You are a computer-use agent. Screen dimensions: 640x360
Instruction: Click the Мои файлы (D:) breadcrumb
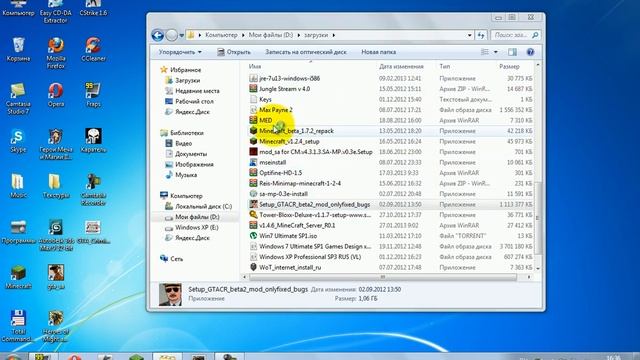271,35
